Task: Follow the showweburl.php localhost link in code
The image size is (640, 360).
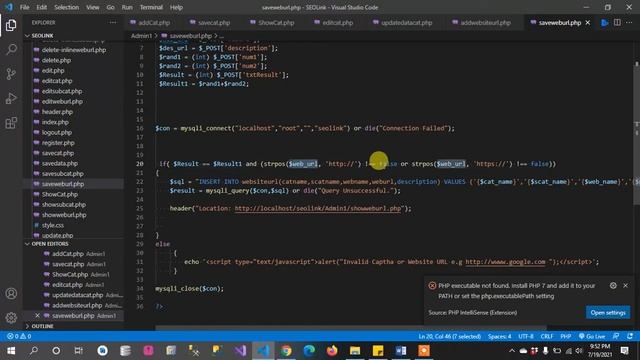Action: (318, 209)
